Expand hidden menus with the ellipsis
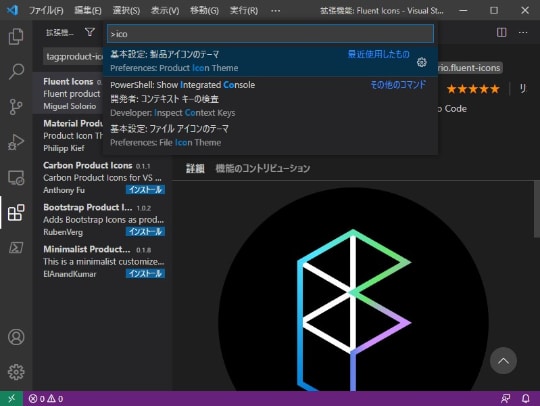The width and height of the screenshot is (540, 406). [276, 11]
